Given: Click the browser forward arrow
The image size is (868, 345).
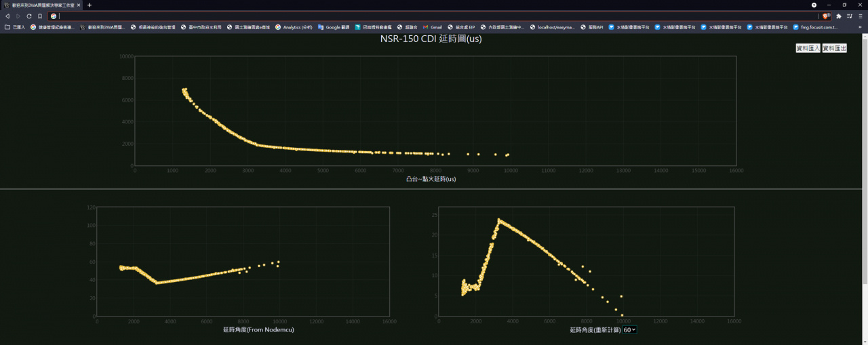Looking at the screenshot, I should click(18, 16).
